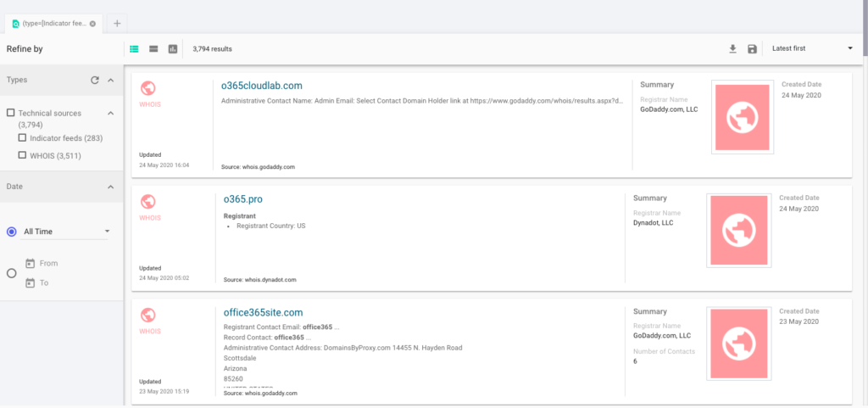Open o365cloudlab.com result
The image size is (868, 408).
click(262, 86)
